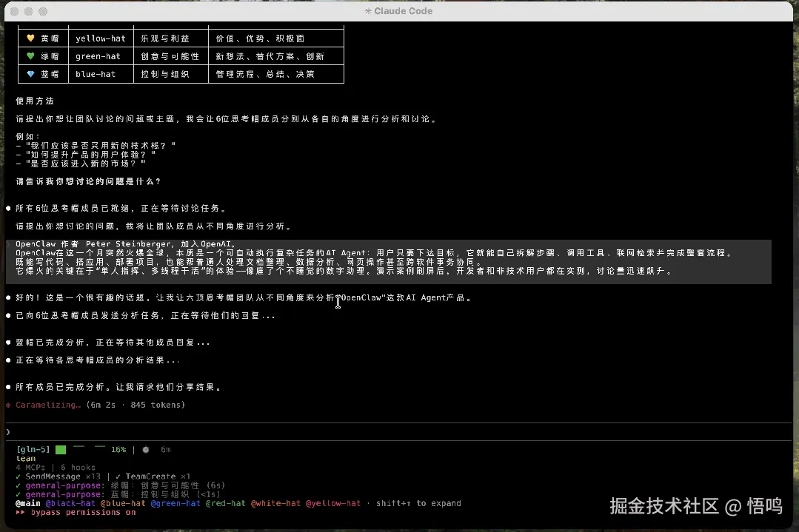Viewport: 799px width, 532px height.
Task: Click the stopwatch icon next to 6m
Action: coord(146,450)
